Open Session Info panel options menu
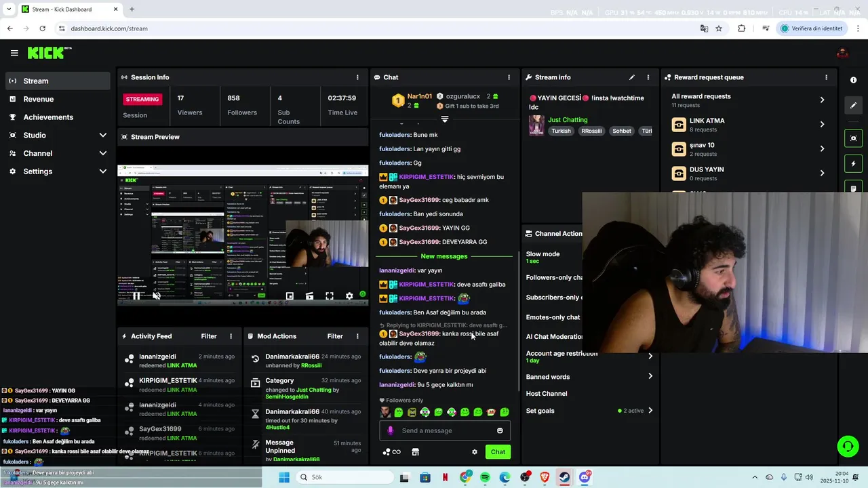The image size is (868, 488). [x=357, y=77]
